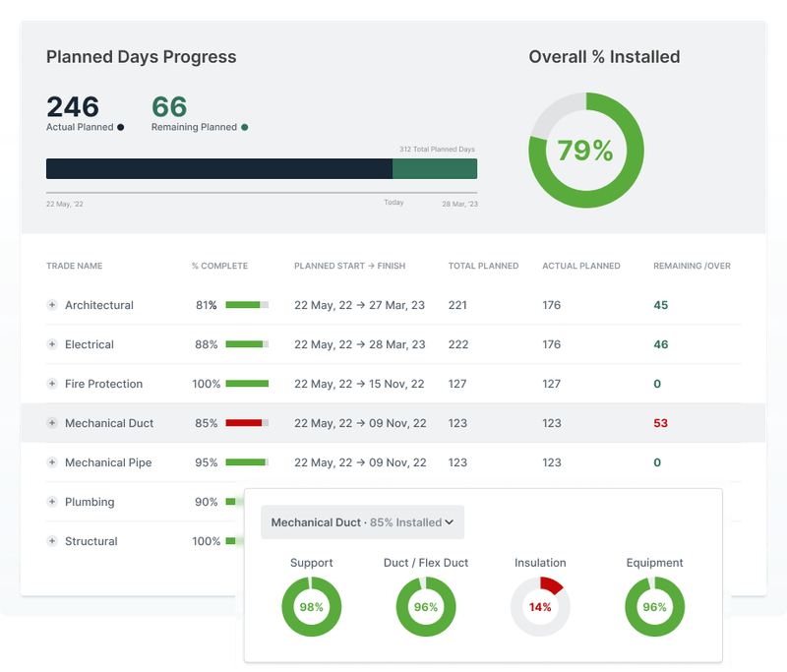Screen dimensions: 787x672
Task: Click the red 53 value for Mechanical Duct
Action: [x=662, y=423]
